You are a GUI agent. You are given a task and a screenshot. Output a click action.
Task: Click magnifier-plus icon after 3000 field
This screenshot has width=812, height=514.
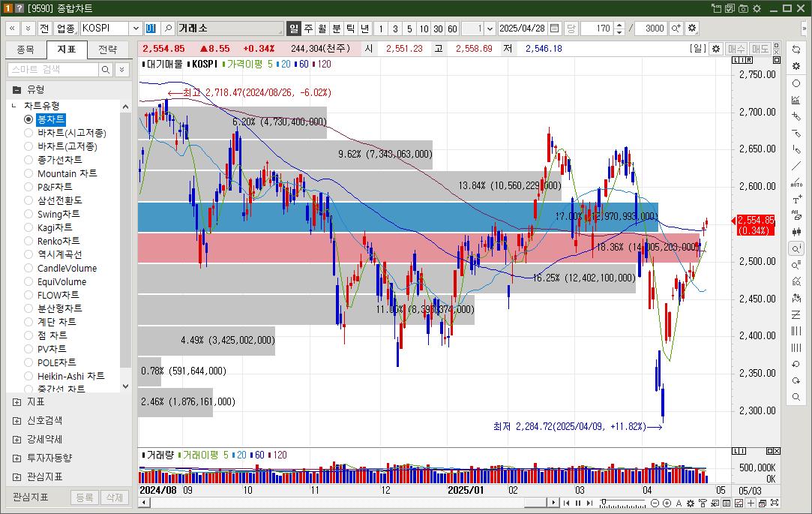point(676,28)
